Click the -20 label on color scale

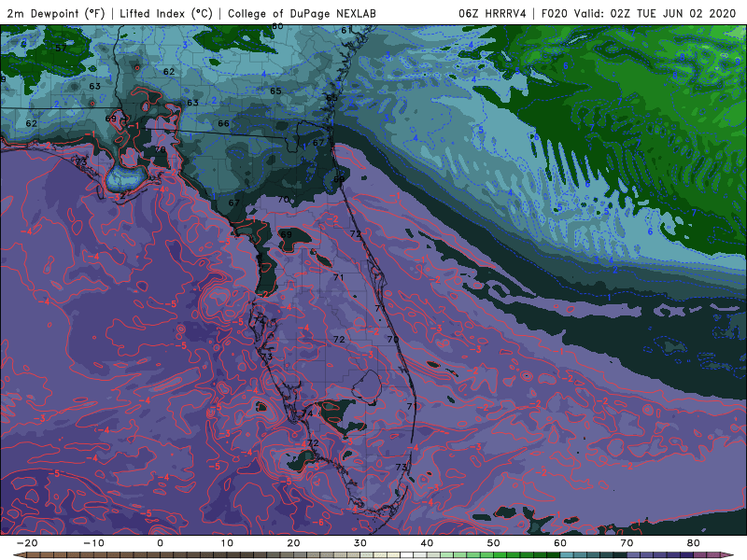(27, 543)
